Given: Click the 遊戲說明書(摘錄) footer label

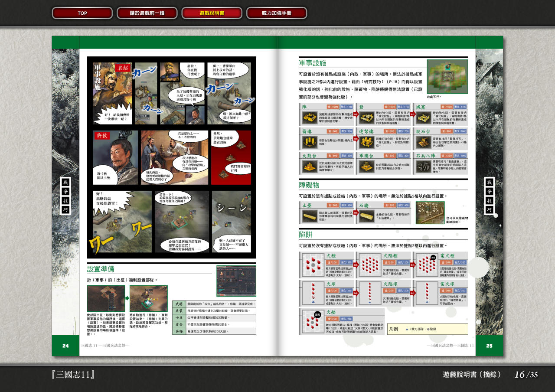Looking at the screenshot, I should (x=472, y=375).
